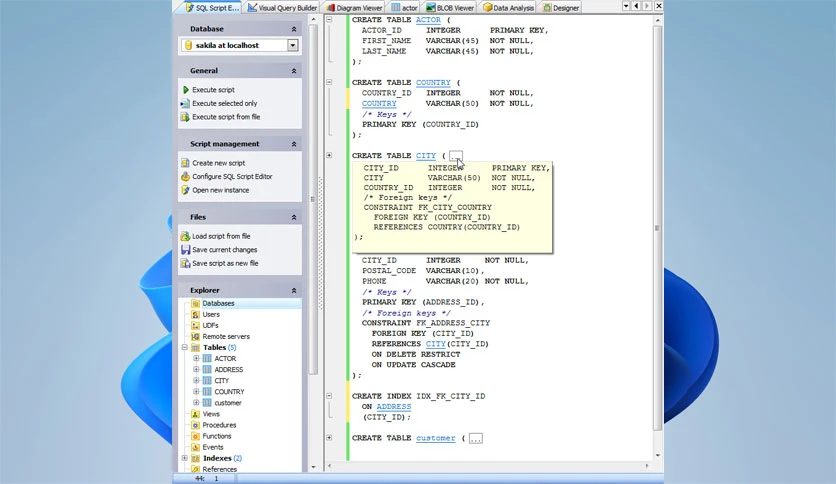Click the Open new instance icon

[185, 190]
